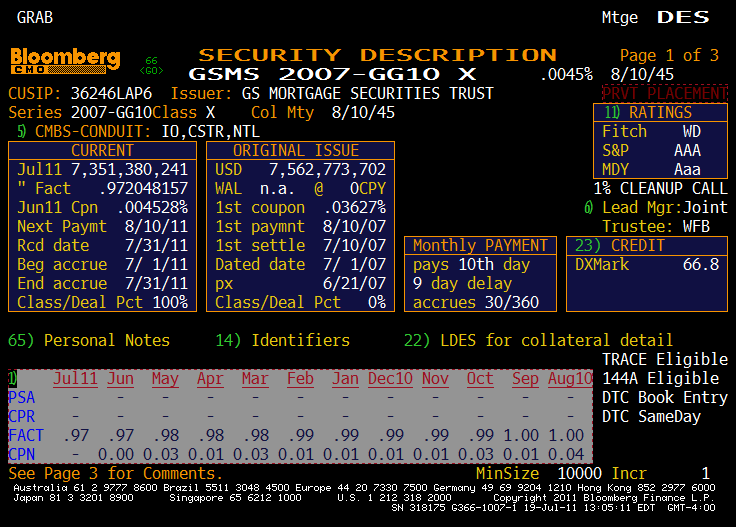This screenshot has width=736, height=527.
Task: Click the DTC SameDay text
Action: [x=652, y=417]
